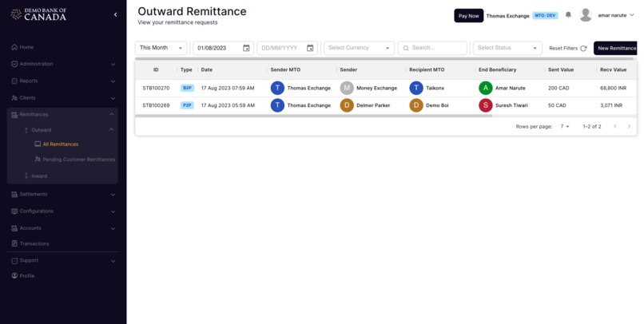The height and width of the screenshot is (324, 644).
Task: Click Taikonx recipient avatar
Action: point(416,88)
